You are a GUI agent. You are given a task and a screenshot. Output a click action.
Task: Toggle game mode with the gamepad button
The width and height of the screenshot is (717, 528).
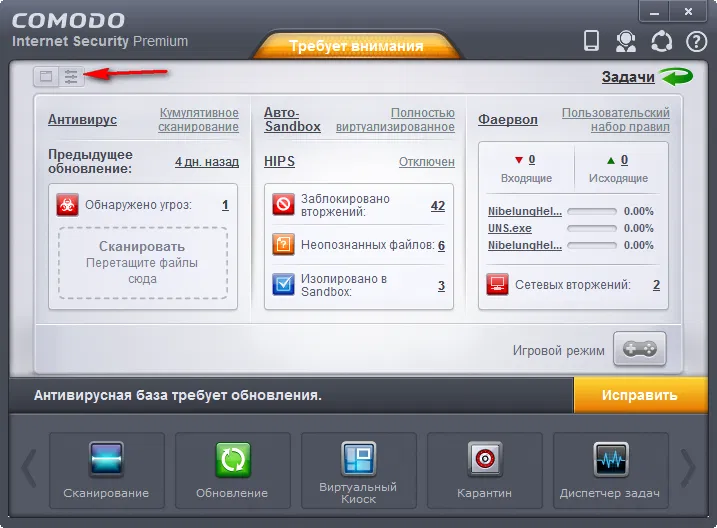pyautogui.click(x=640, y=350)
